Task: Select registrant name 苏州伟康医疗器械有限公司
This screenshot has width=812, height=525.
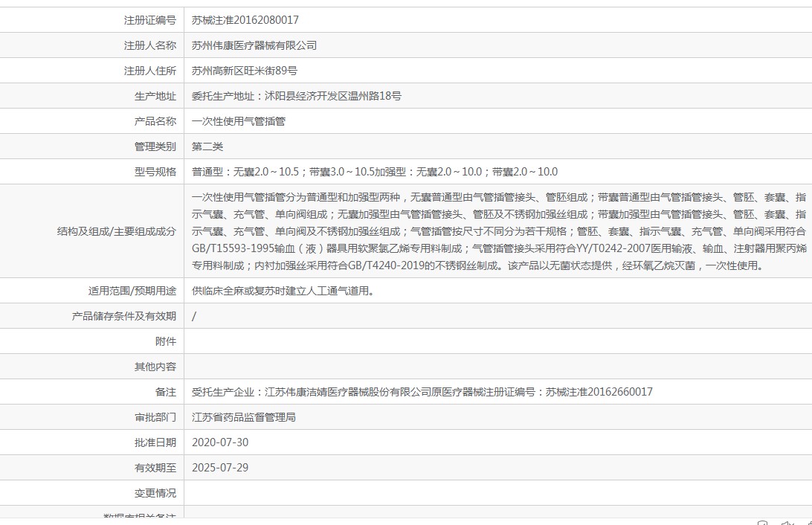Action: pos(254,45)
